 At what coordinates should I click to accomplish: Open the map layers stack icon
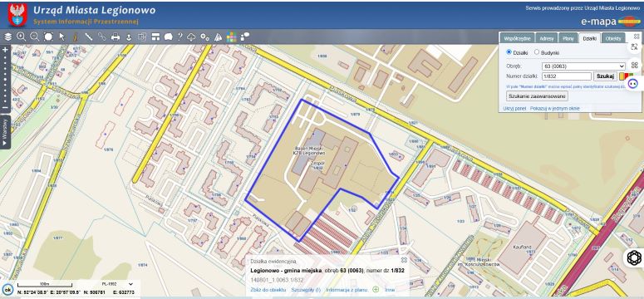[x=7, y=37]
